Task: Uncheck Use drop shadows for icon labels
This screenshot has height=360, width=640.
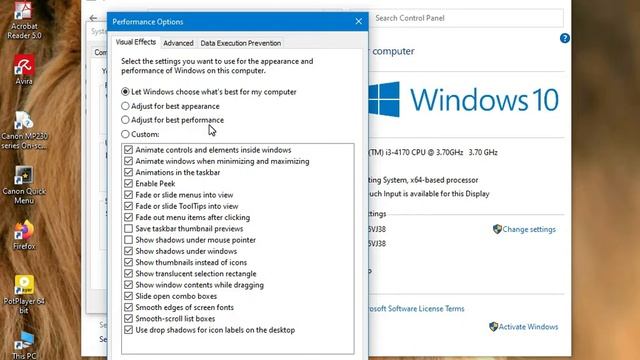Action: pyautogui.click(x=129, y=330)
